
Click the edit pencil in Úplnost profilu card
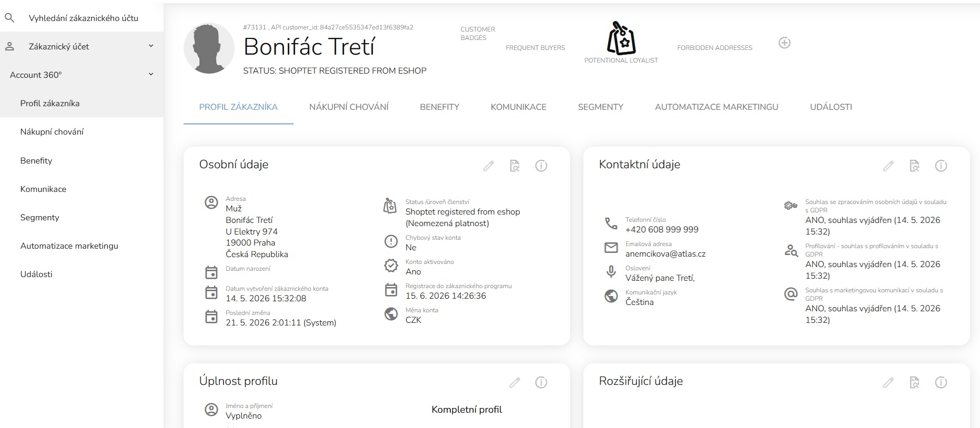[x=515, y=383]
